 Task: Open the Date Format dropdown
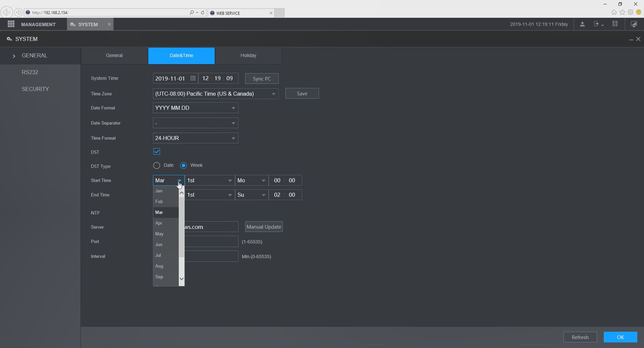[196, 108]
